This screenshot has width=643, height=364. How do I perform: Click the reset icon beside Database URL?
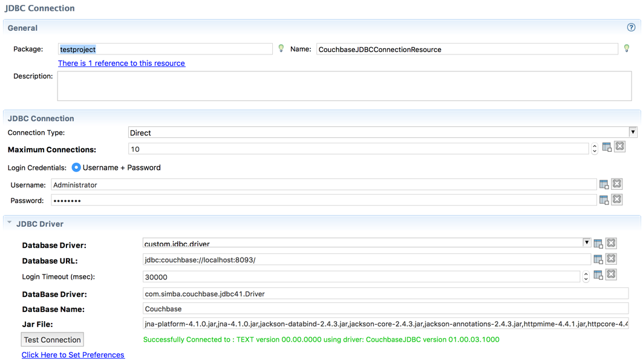tap(611, 258)
